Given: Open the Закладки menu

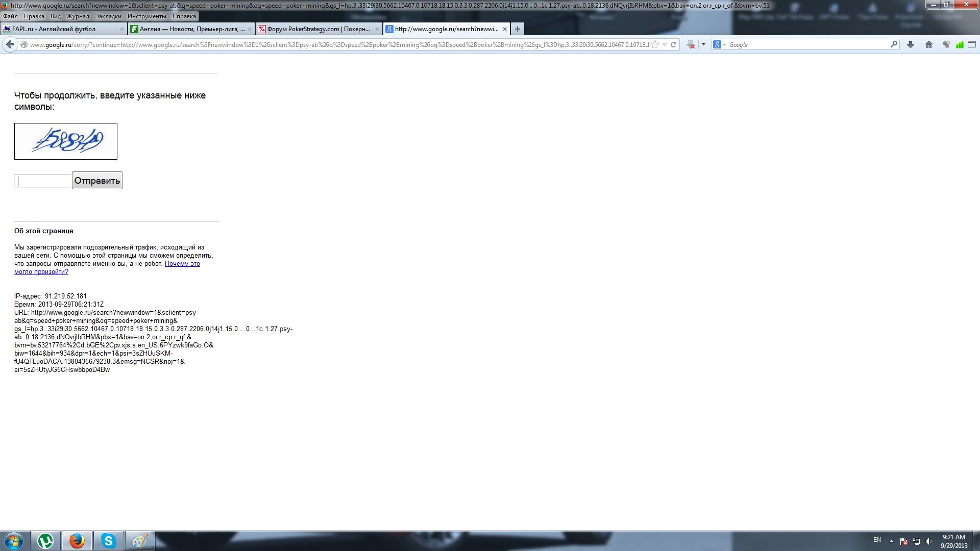Looking at the screenshot, I should click(x=108, y=16).
